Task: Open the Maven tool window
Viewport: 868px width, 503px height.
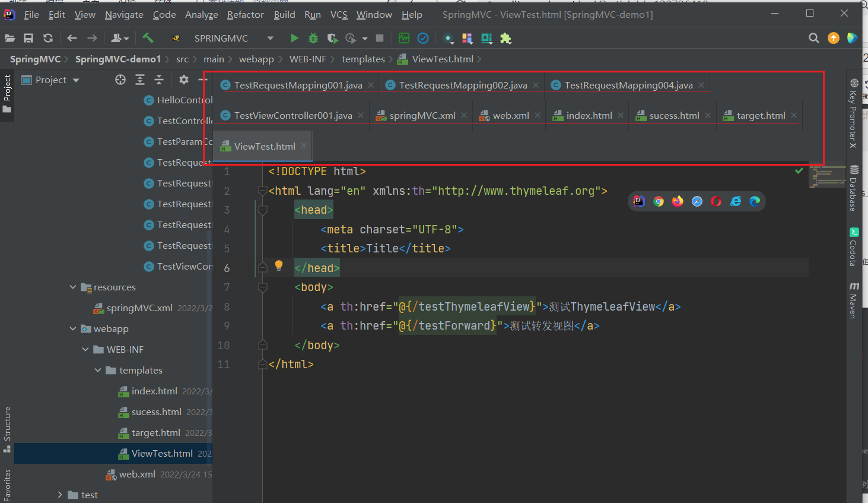Action: click(x=854, y=300)
